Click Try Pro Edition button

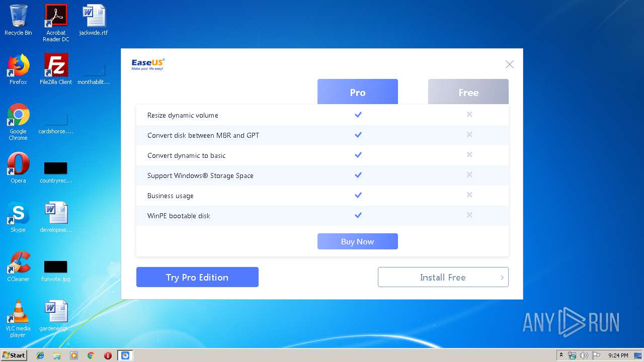tap(197, 277)
